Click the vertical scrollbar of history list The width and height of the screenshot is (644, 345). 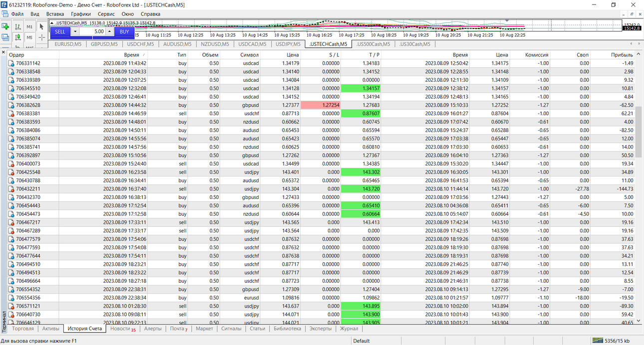click(638, 188)
